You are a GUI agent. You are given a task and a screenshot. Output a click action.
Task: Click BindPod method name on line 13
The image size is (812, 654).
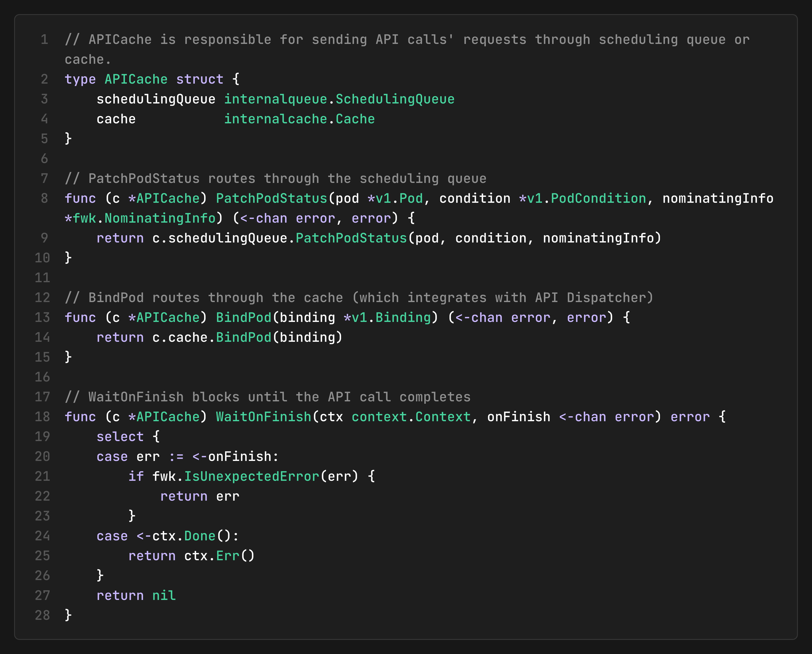243,318
